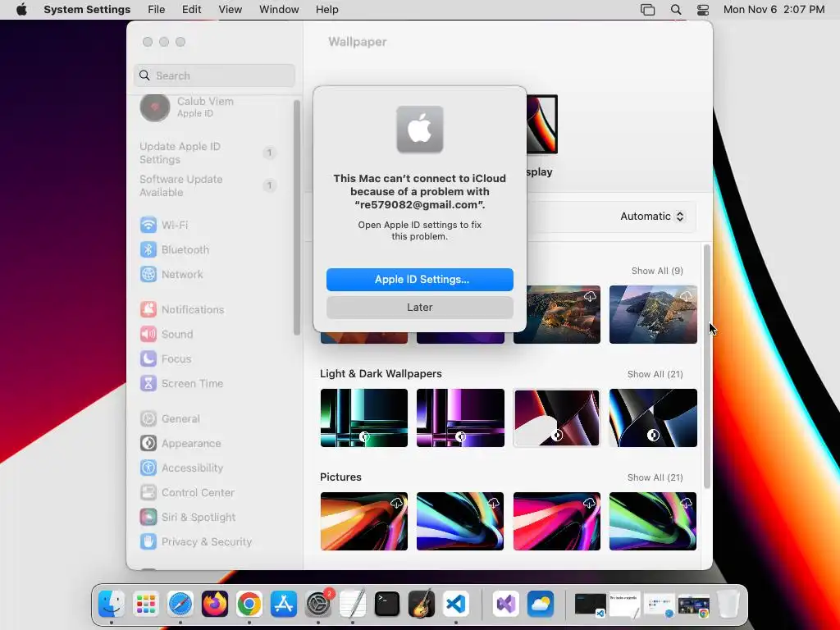Select the green Light & Dark wallpaper thumbnail
This screenshot has height=630, width=840.
tap(363, 418)
